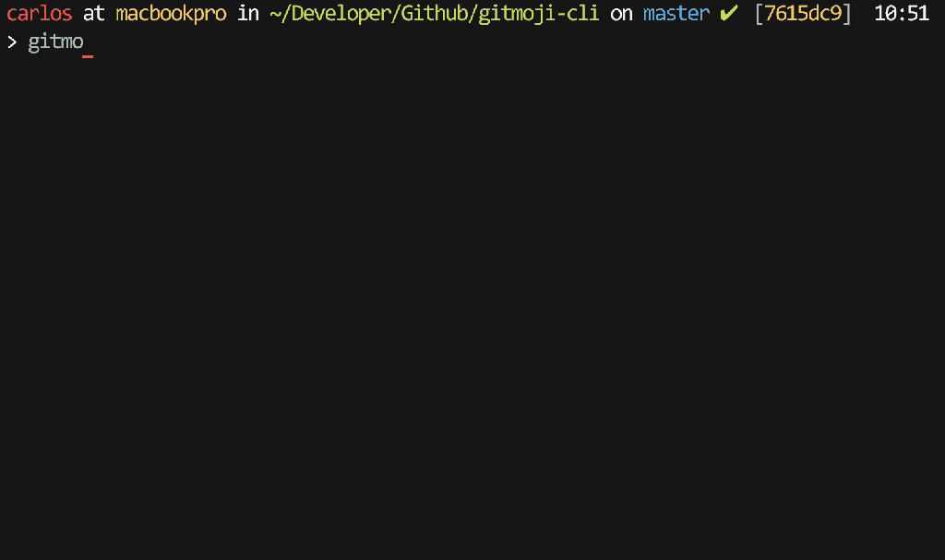This screenshot has width=945, height=560.
Task: Click the letter 'g' starting the command
Action: click(33, 42)
